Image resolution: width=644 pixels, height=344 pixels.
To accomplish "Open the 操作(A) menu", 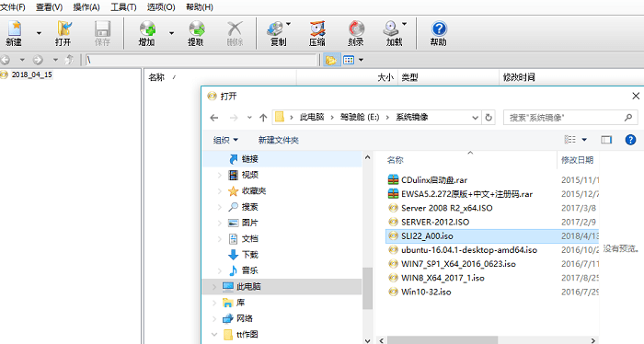I will [86, 7].
